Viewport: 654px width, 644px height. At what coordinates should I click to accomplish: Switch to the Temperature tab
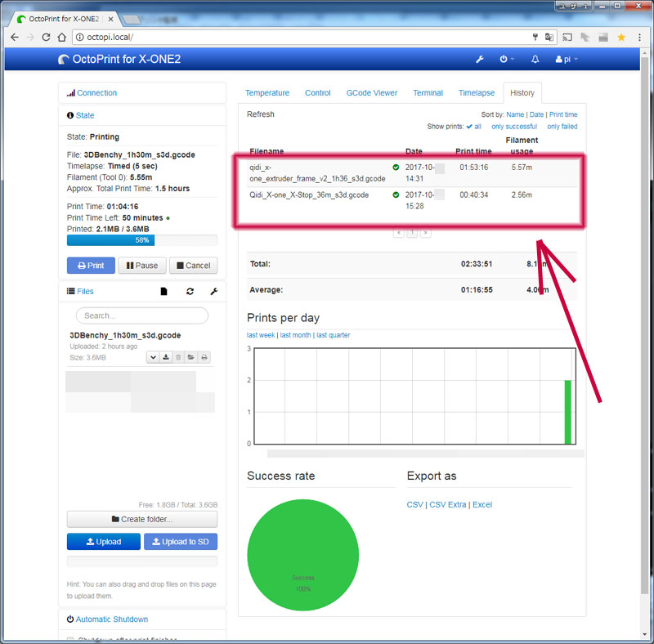coord(267,93)
